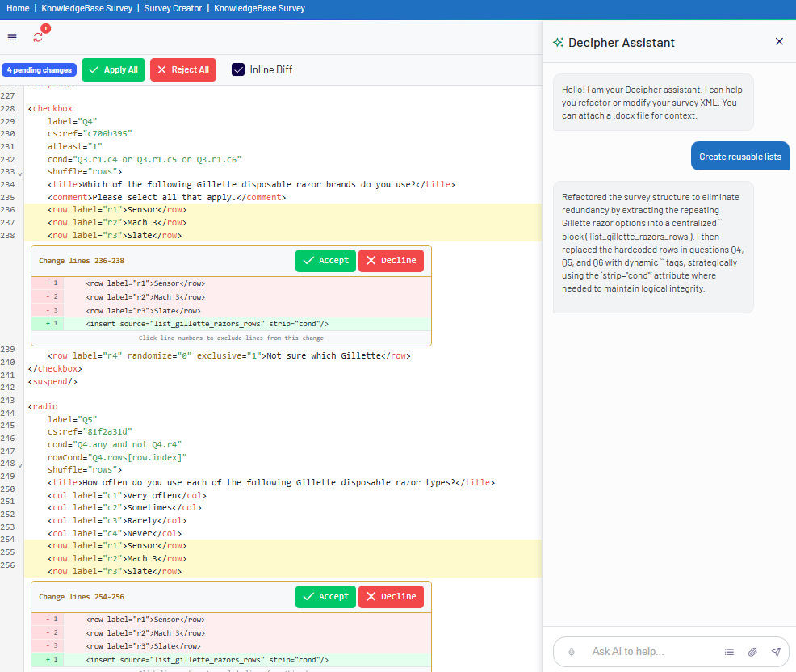Image resolution: width=796 pixels, height=672 pixels.
Task: Apply all pending changes
Action: click(113, 69)
